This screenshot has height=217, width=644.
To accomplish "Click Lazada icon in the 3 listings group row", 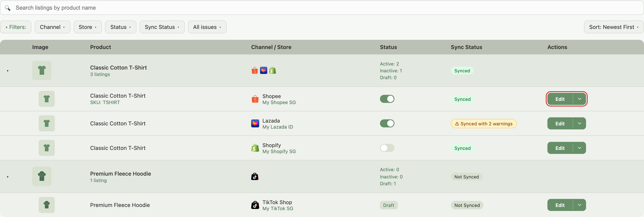I will click(263, 70).
